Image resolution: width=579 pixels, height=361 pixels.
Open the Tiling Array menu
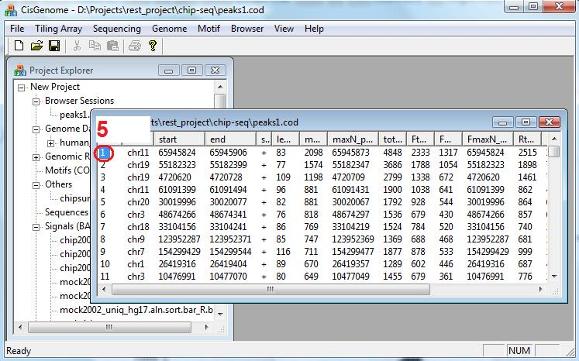click(58, 29)
